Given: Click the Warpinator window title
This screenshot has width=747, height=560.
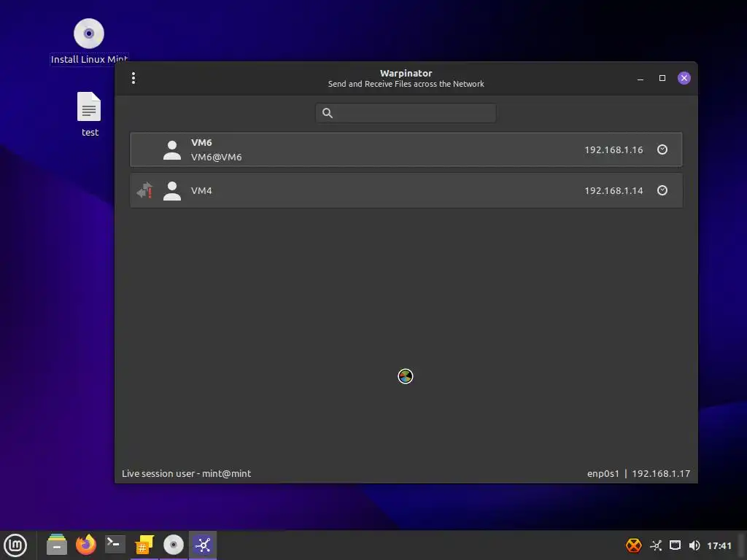Looking at the screenshot, I should (x=406, y=74).
